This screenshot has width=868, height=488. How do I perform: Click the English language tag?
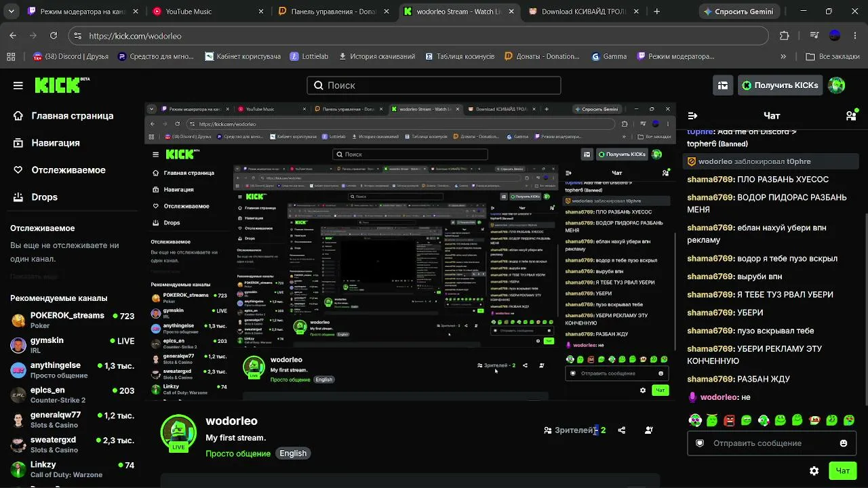click(293, 453)
